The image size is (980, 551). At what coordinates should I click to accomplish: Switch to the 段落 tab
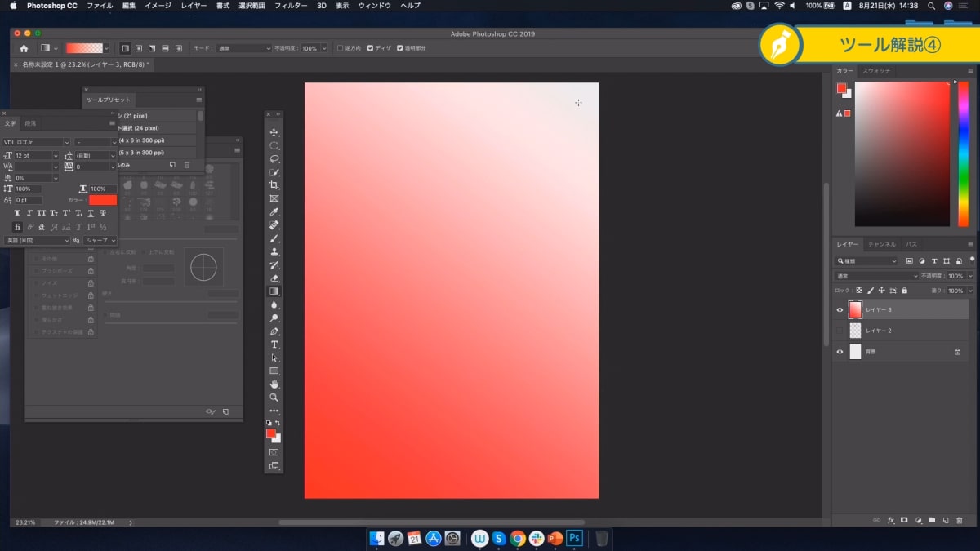pos(30,123)
